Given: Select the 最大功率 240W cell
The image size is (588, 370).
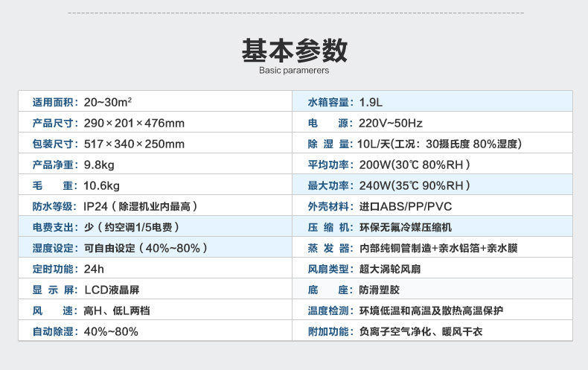Looking at the screenshot, I should coord(432,185).
